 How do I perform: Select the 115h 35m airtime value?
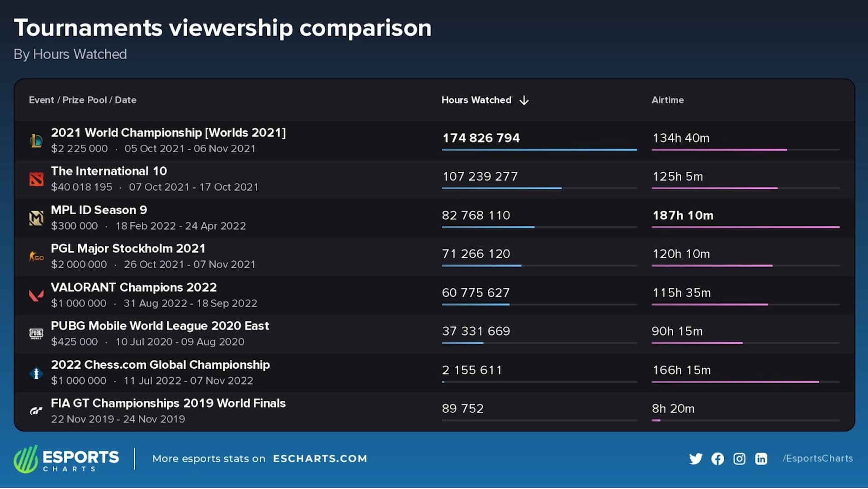click(681, 293)
